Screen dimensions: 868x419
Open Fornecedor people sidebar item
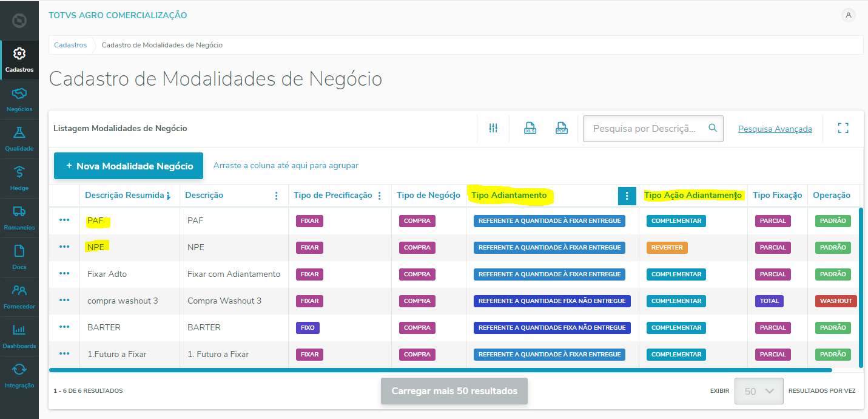pyautogui.click(x=19, y=297)
